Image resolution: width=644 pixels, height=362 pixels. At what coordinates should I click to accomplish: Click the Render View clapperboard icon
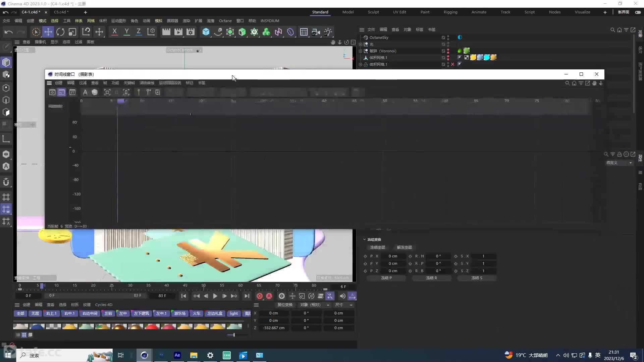[166, 32]
